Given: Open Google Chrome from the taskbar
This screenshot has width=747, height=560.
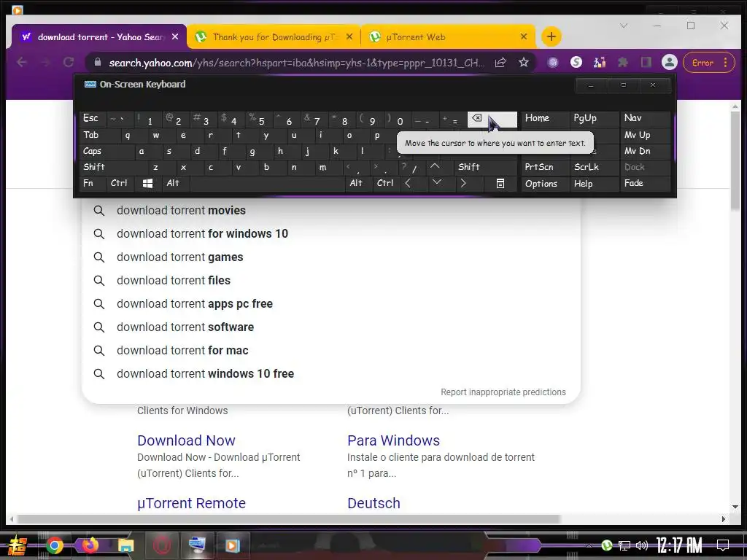Looking at the screenshot, I should point(55,545).
